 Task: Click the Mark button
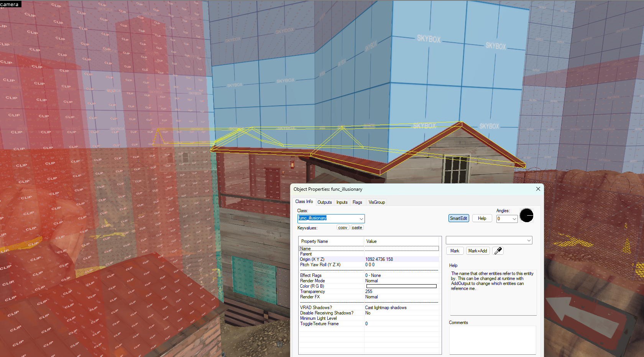click(455, 251)
